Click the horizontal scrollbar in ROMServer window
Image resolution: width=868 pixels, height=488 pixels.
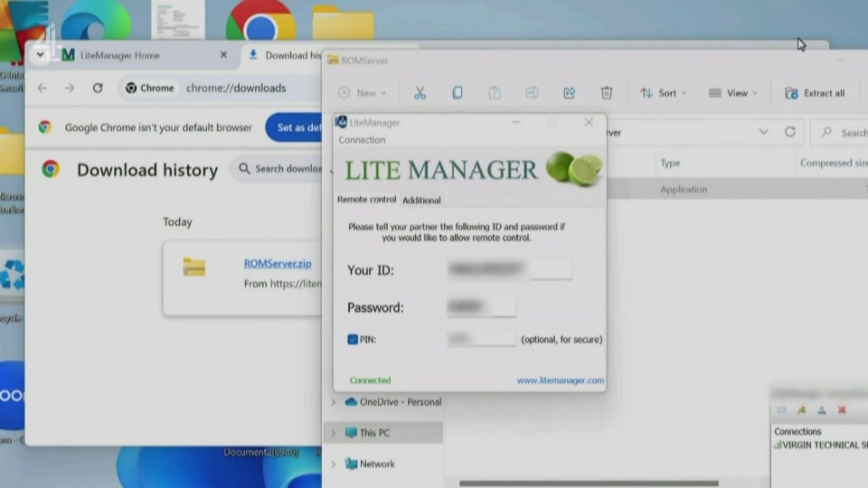tap(589, 483)
